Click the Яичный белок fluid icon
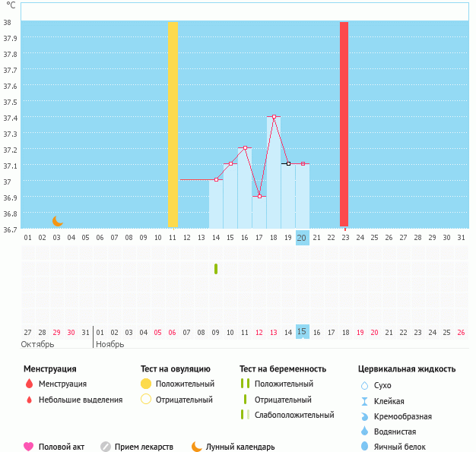476x452 pixels. click(x=364, y=447)
